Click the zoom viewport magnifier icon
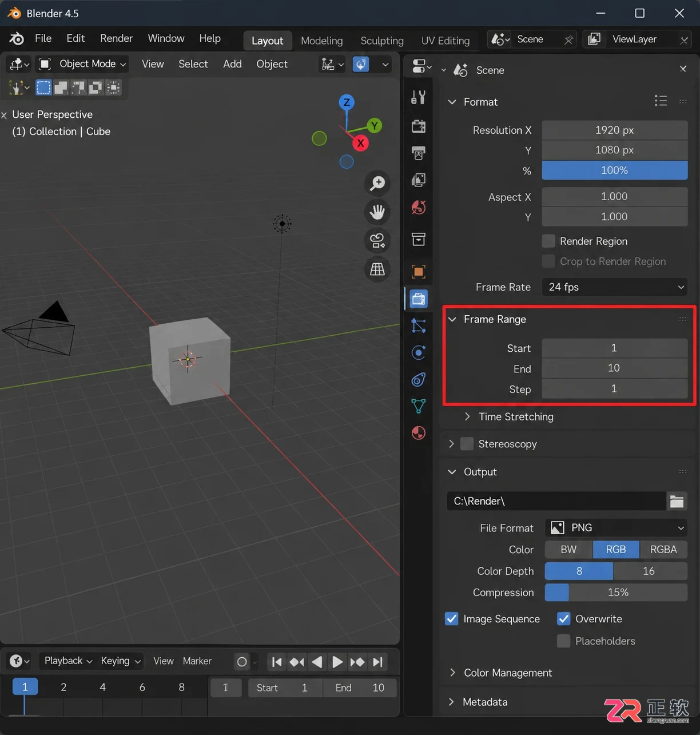Viewport: 700px width, 735px height. click(x=377, y=183)
